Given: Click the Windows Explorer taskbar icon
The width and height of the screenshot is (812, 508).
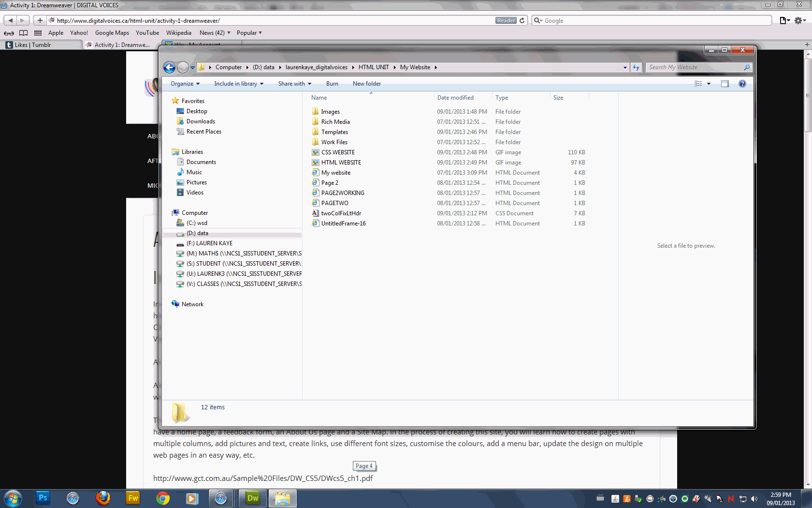Looking at the screenshot, I should (x=283, y=498).
